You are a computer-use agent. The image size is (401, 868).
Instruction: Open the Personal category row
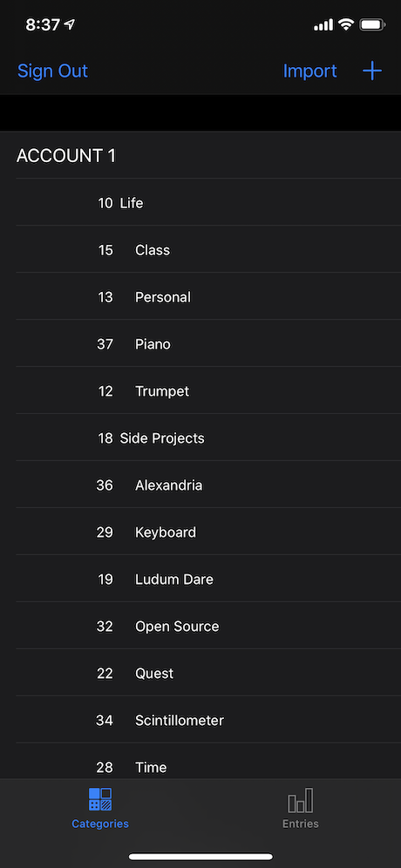[x=208, y=297]
